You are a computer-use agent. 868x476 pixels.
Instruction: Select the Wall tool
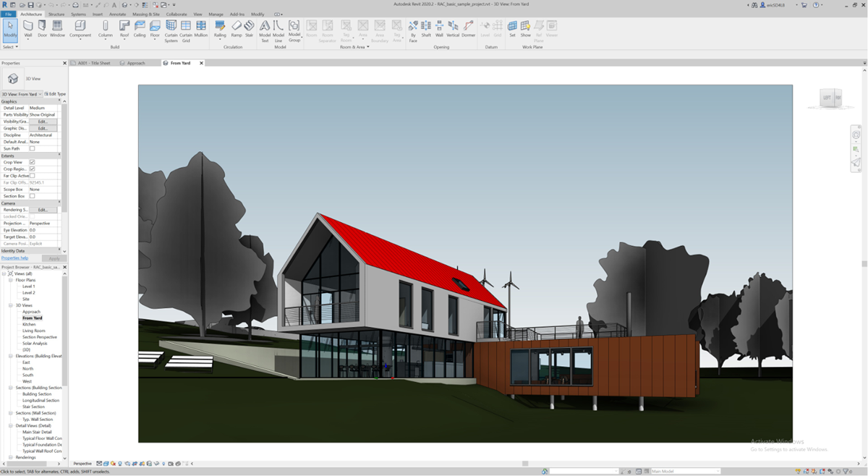point(27,27)
